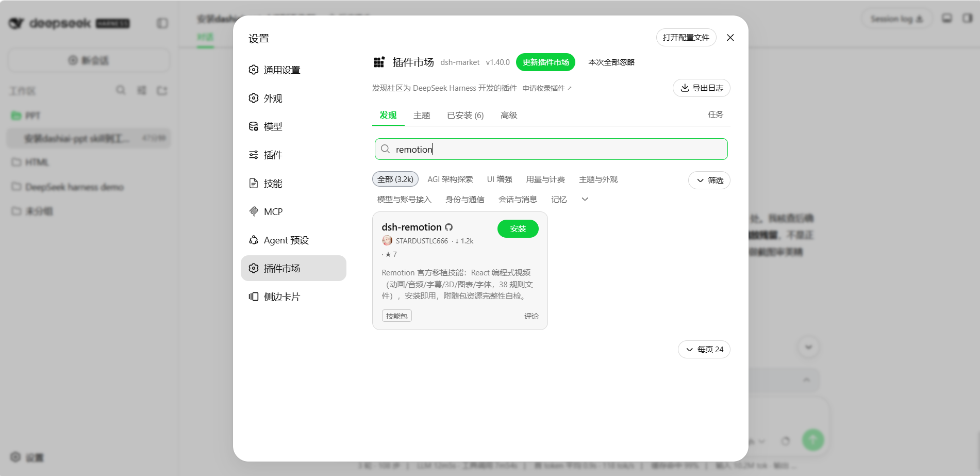Select the 全部 (3.2k) category filter

pos(395,179)
